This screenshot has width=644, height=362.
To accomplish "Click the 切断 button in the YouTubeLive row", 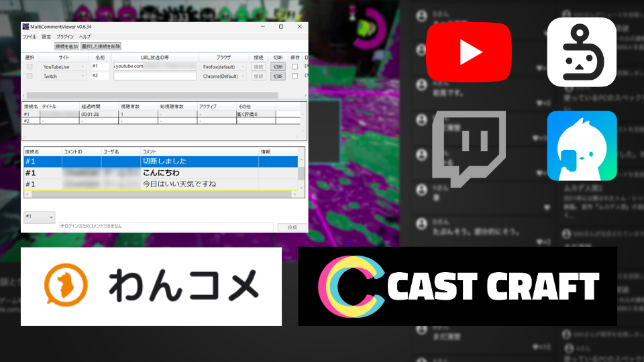I will tap(278, 67).
